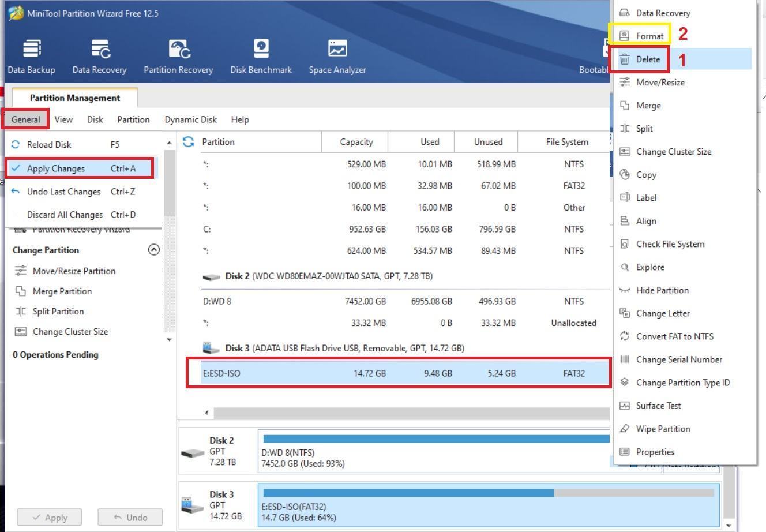
Task: Click the Apply button at bottom left
Action: (49, 518)
